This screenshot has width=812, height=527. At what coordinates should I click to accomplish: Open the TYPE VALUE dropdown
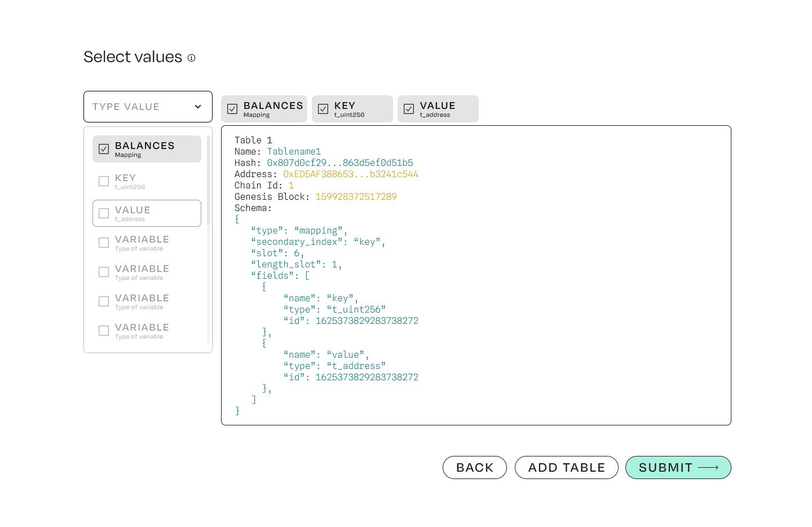148,107
